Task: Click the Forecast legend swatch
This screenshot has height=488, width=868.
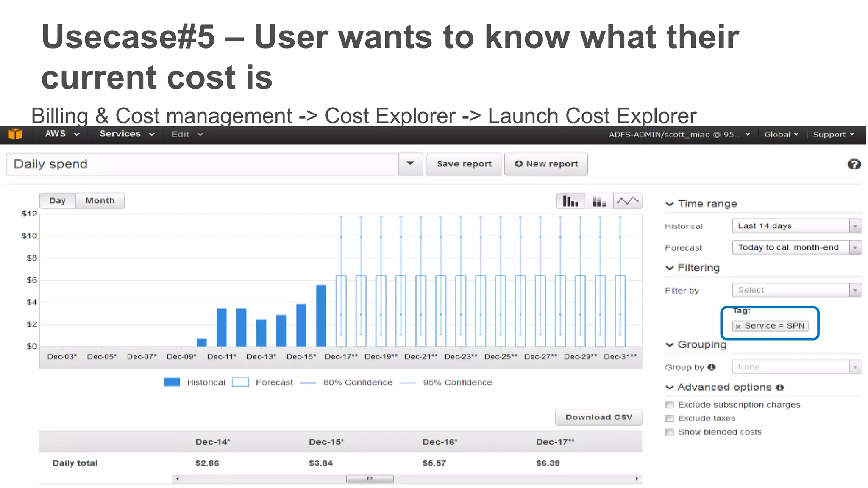Action: click(240, 382)
